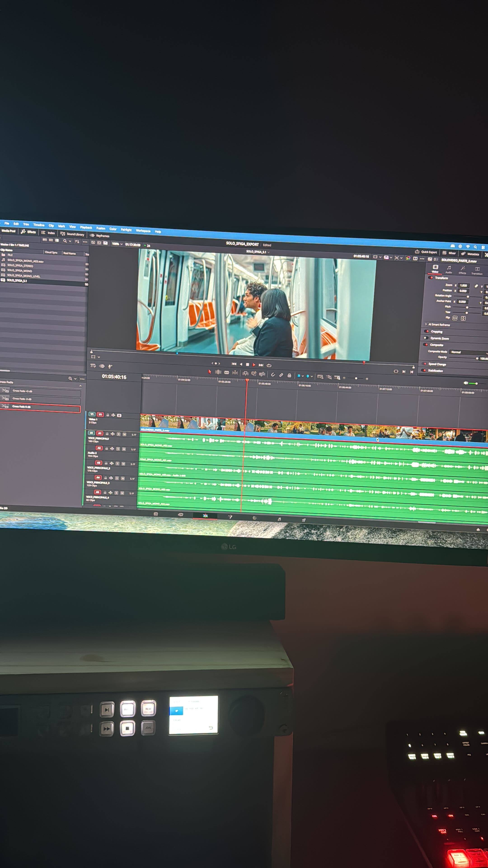The image size is (488, 868).
Task: Toggle the Transform section switch
Action: pos(431,278)
